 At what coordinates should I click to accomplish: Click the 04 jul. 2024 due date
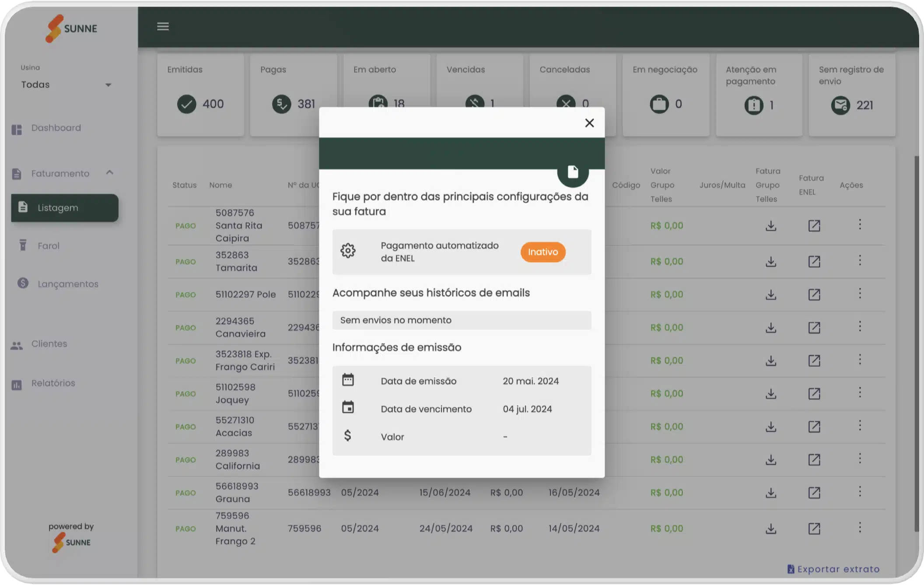(527, 409)
